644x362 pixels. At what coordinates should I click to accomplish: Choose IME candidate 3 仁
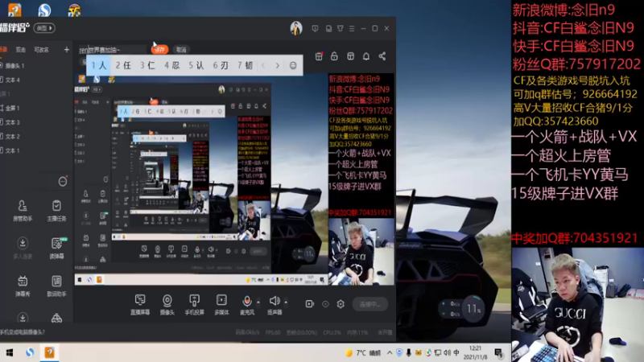click(x=147, y=65)
